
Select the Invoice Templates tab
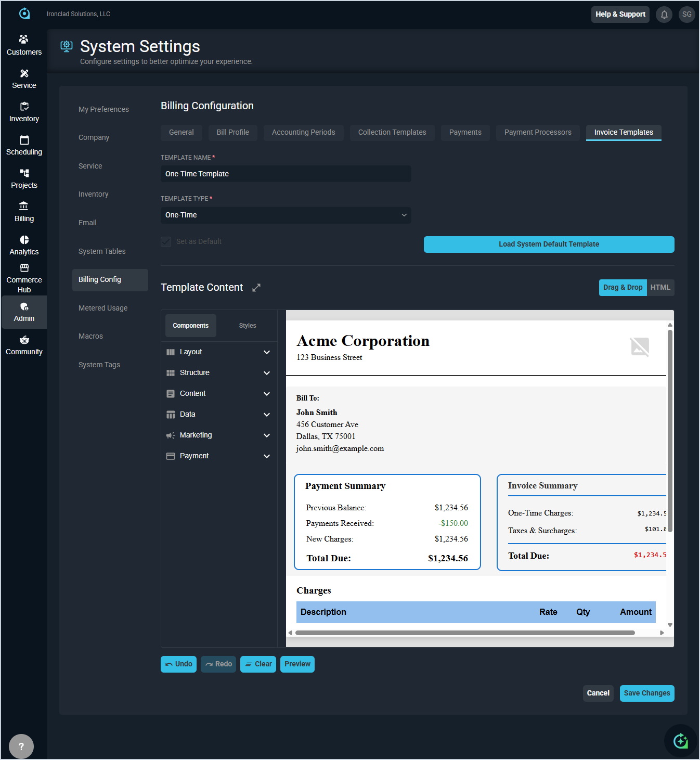click(624, 133)
